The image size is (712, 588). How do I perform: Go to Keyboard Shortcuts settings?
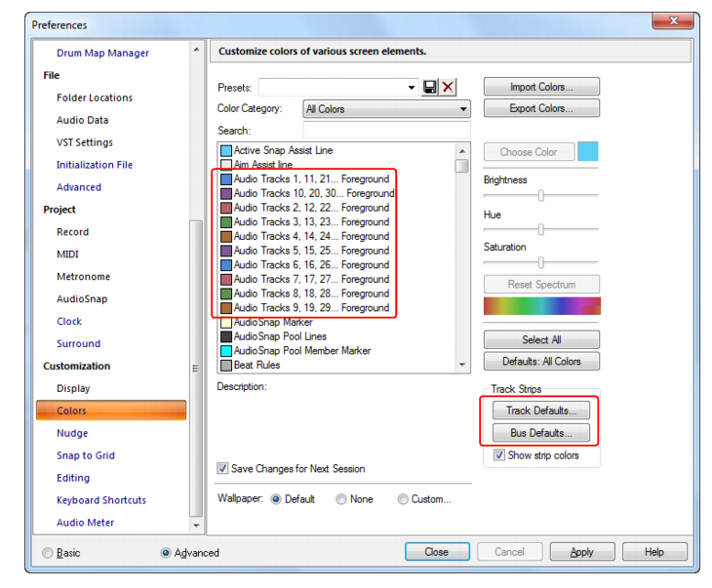[x=101, y=500]
